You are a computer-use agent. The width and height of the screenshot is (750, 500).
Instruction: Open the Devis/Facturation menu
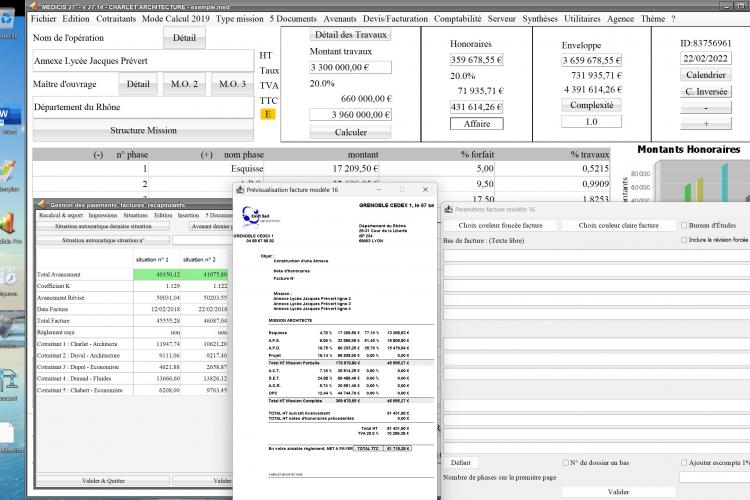pos(395,19)
